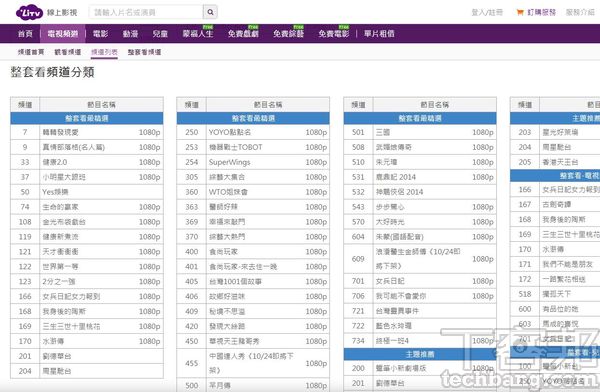The height and width of the screenshot is (392, 600).
Task: Click channel 706 我可能不會愛你 entry
Action: 420,296
